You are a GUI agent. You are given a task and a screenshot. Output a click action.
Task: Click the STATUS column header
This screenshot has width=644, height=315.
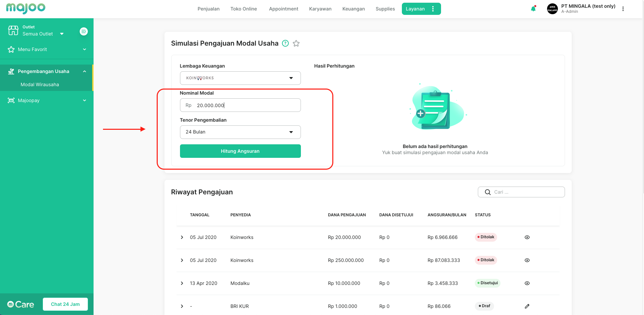[483, 215]
